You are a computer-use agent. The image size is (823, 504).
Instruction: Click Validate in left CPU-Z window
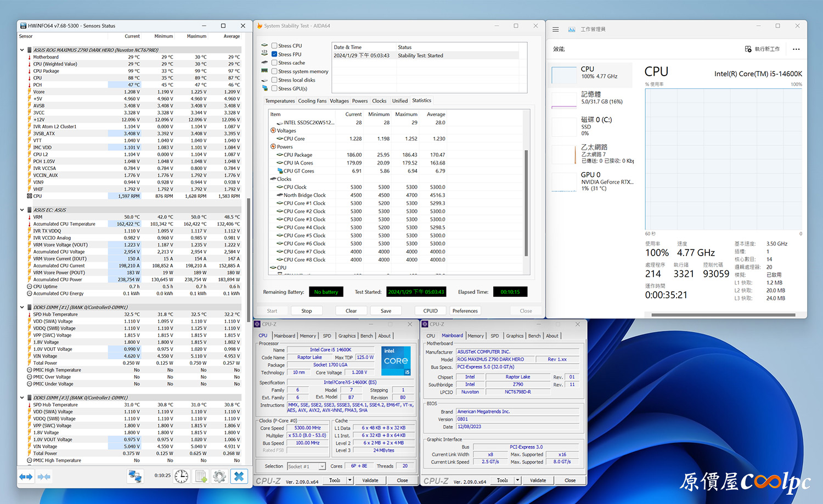[370, 480]
